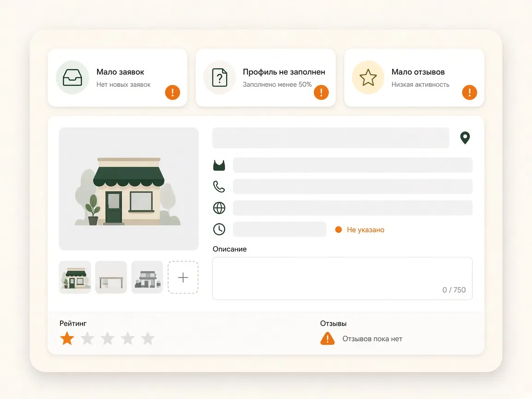Select the green-awning shop thumbnail
Viewport: 532px width, 399px height.
(75, 277)
